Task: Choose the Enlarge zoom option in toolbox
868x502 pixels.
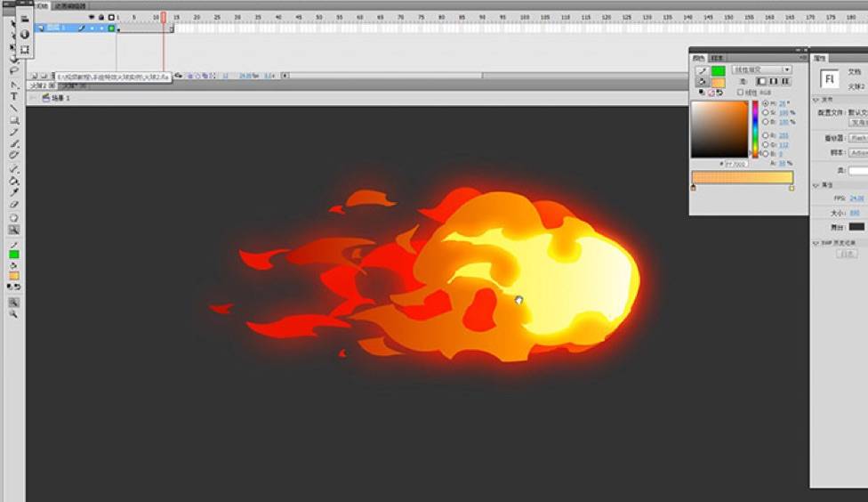Action: tap(14, 303)
